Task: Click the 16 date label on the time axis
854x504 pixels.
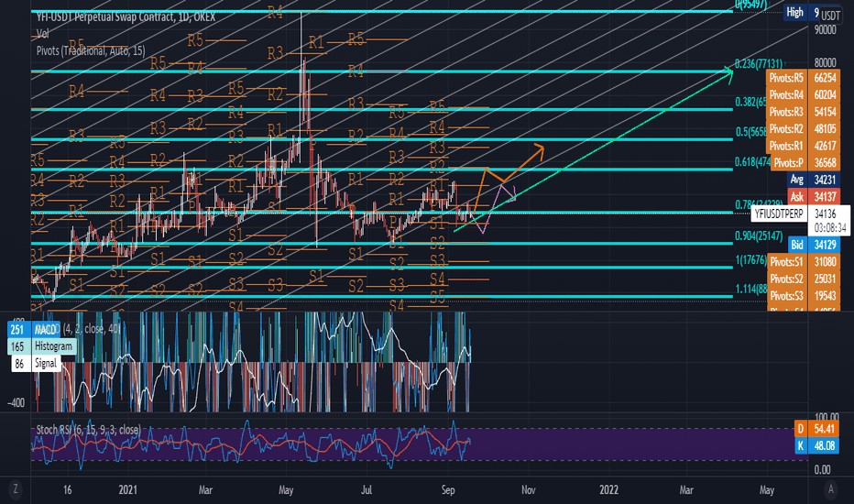Action: coord(67,489)
